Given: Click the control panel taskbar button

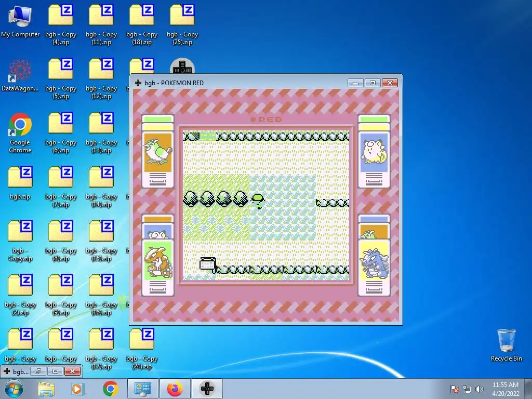Looking at the screenshot, I should (x=142, y=389).
